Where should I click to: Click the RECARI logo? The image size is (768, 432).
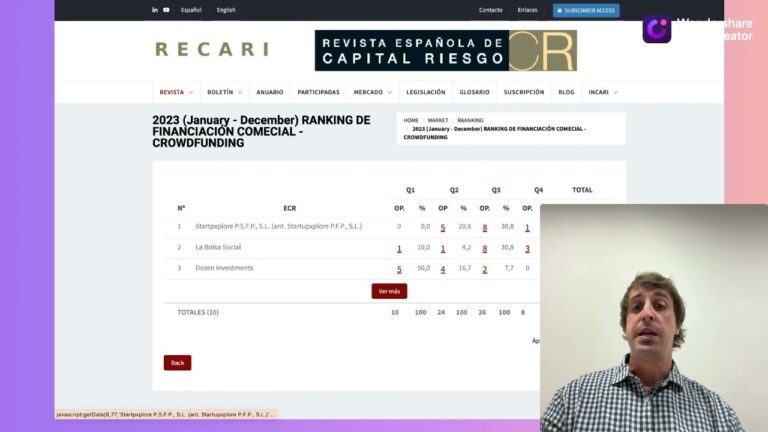point(213,49)
